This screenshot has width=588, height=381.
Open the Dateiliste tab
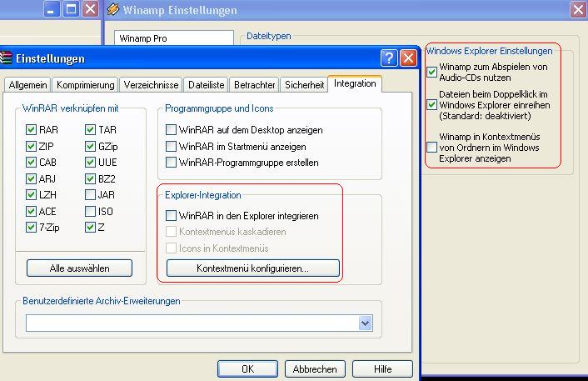coord(207,85)
